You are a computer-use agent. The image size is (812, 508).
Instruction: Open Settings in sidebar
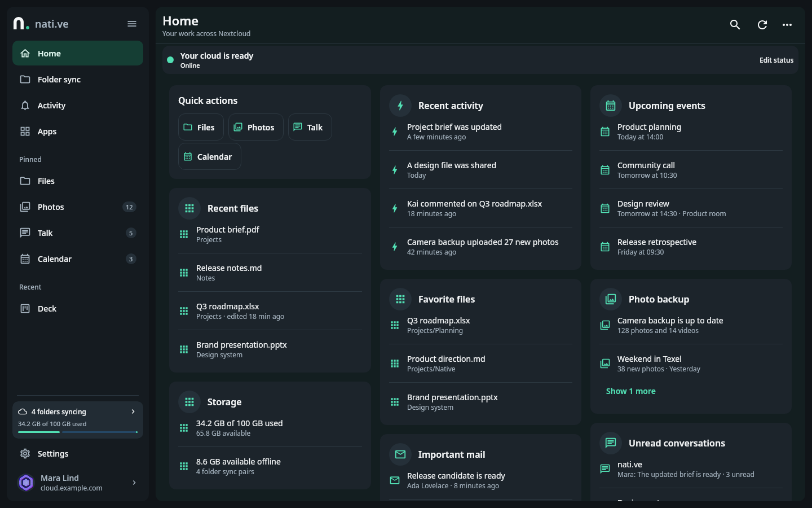pos(78,454)
